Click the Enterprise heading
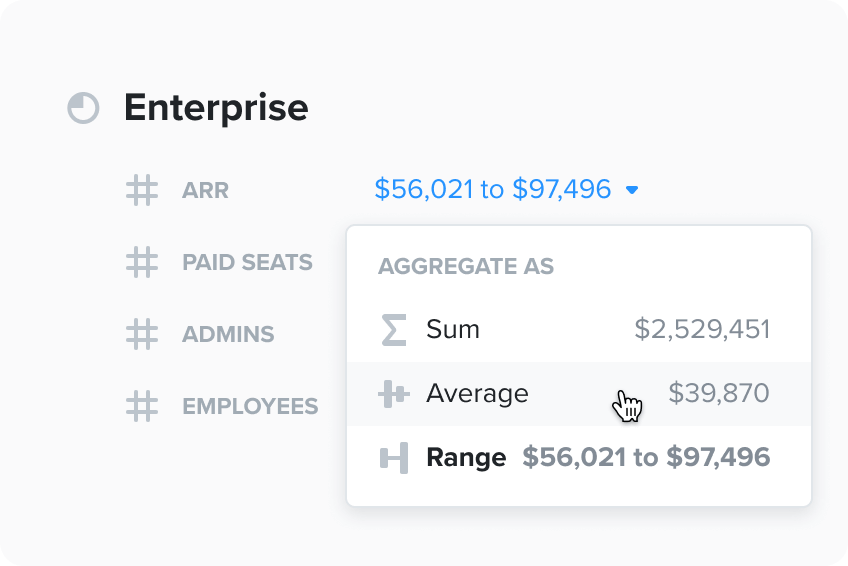The height and width of the screenshot is (566, 848). 216,108
